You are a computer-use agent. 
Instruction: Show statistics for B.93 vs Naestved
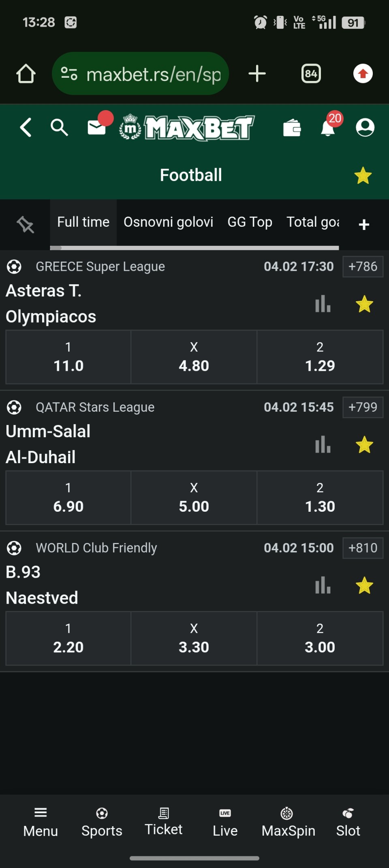[323, 585]
